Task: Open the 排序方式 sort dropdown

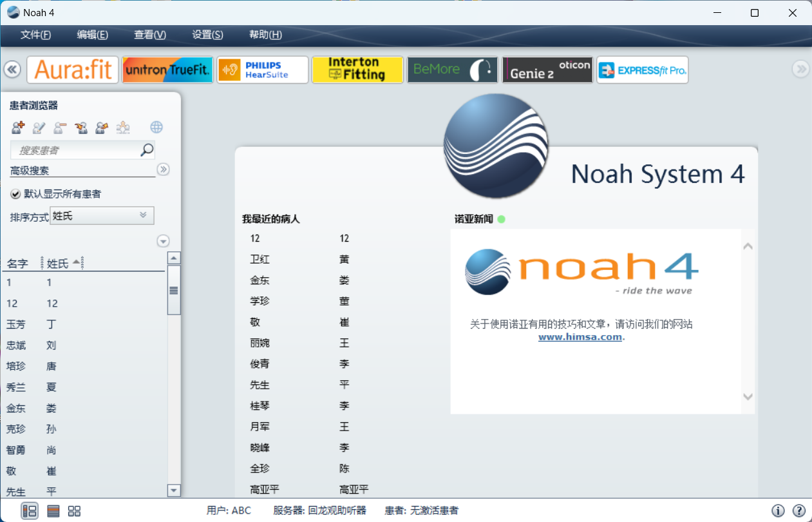Action: tap(102, 216)
